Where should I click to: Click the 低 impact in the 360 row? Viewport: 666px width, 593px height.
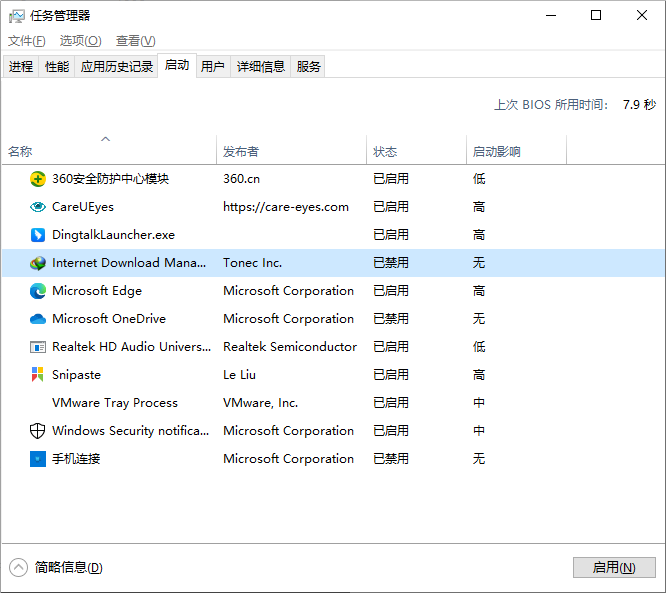tap(479, 179)
